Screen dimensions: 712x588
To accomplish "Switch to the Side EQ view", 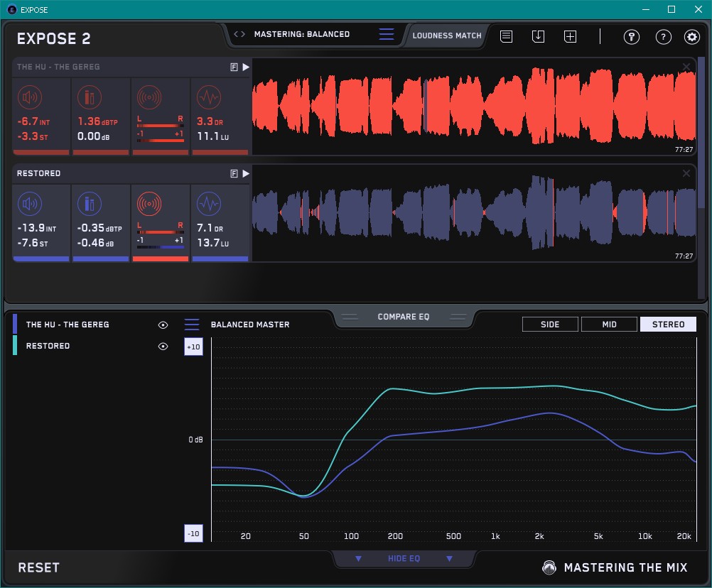I will 550,325.
